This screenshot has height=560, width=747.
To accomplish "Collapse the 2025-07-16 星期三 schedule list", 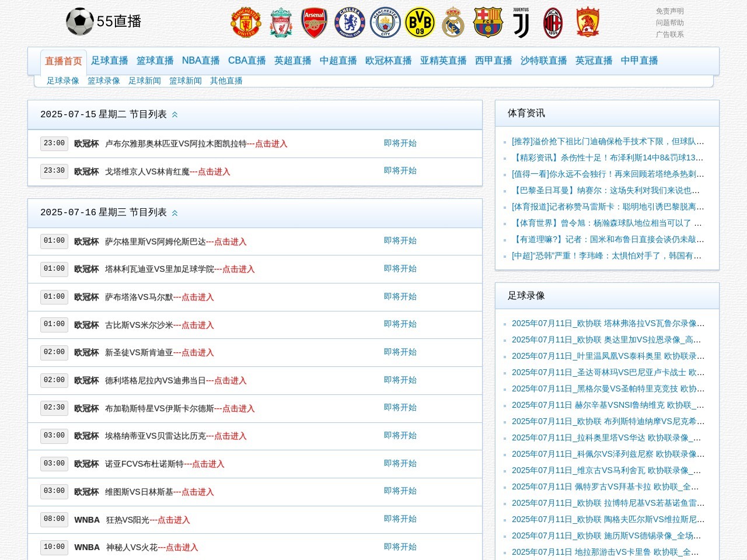I will [x=174, y=213].
